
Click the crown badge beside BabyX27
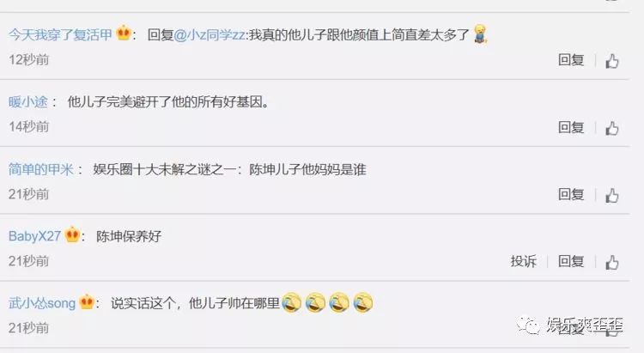(x=72, y=234)
